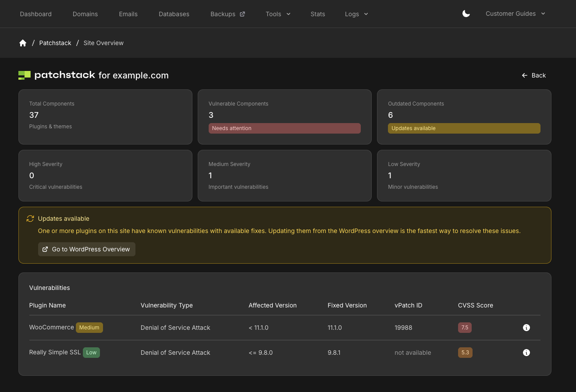
Task: Click the back arrow icon
Action: (524, 75)
